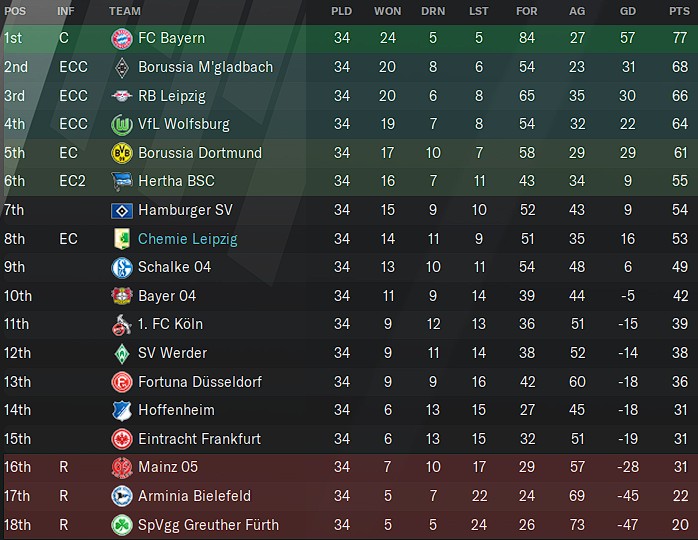Click the Eintracht Frankfurt eagle crest
The width and height of the screenshot is (698, 540).
tap(122, 439)
